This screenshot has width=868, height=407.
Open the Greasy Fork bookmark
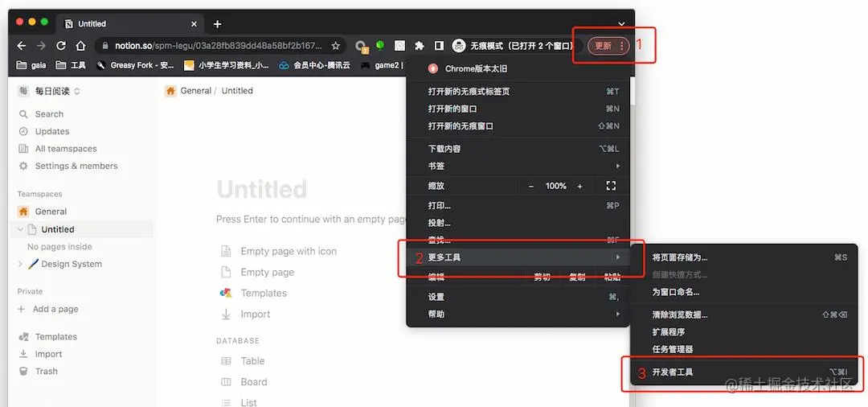pyautogui.click(x=136, y=65)
